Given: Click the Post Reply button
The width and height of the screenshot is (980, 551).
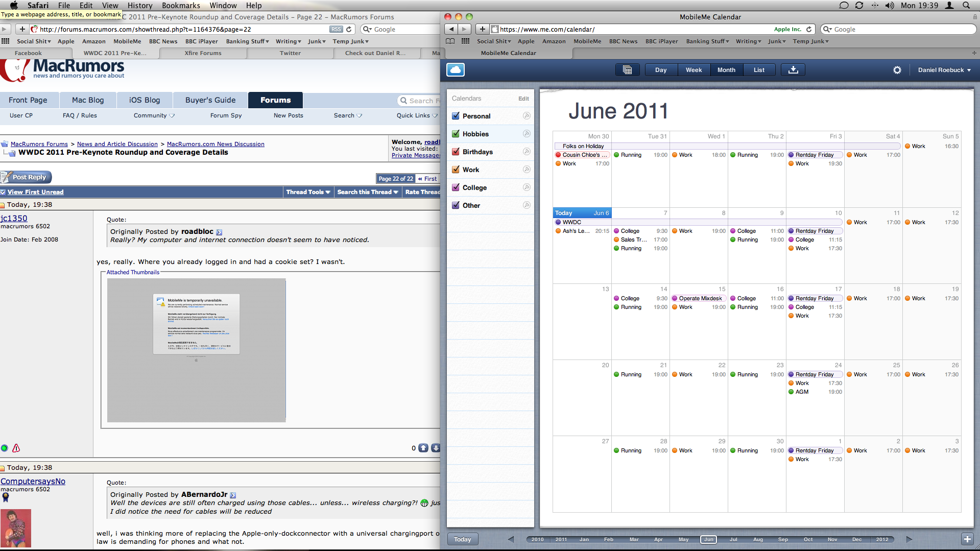Looking at the screenshot, I should pos(26,177).
